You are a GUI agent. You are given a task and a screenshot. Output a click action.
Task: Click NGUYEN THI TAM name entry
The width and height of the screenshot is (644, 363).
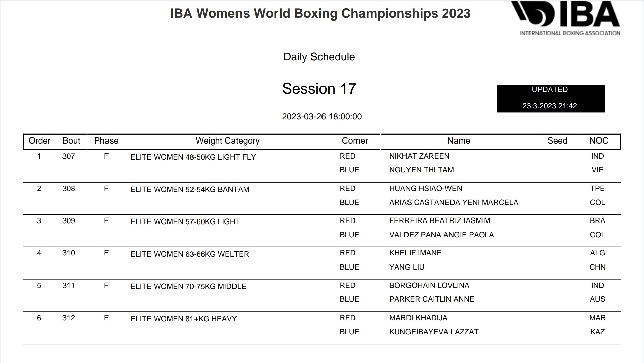point(421,170)
